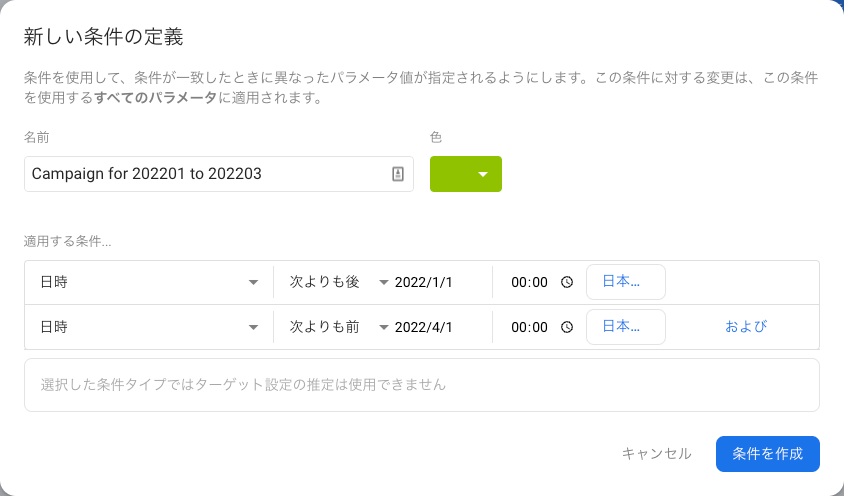Open the 次よりも後 operator dropdown

coord(339,282)
